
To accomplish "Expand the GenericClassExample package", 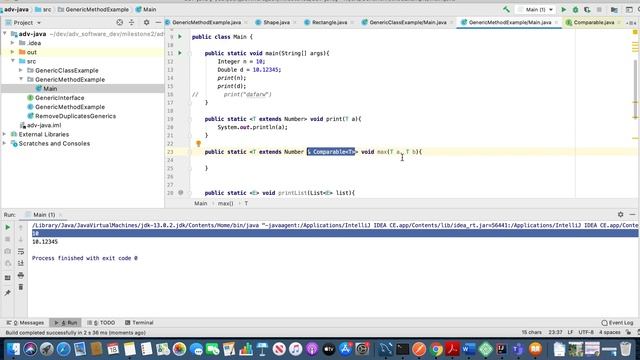I will click(21, 70).
